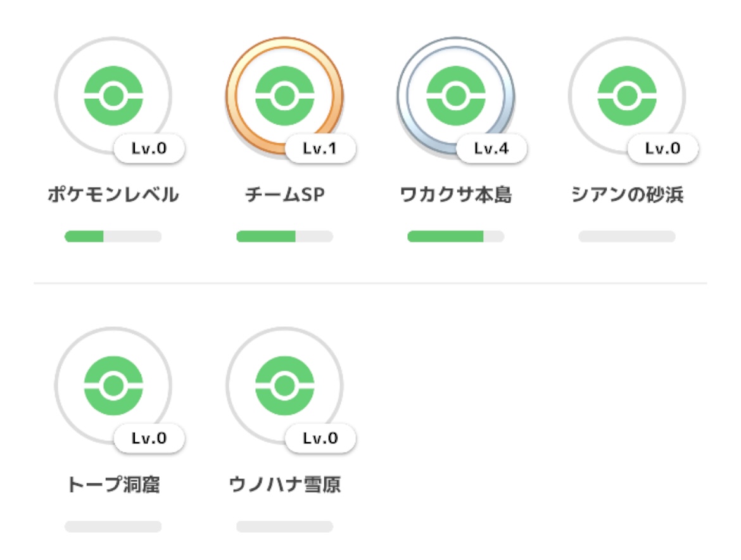The width and height of the screenshot is (741, 560).
Task: Click the チームSP text label
Action: (284, 195)
